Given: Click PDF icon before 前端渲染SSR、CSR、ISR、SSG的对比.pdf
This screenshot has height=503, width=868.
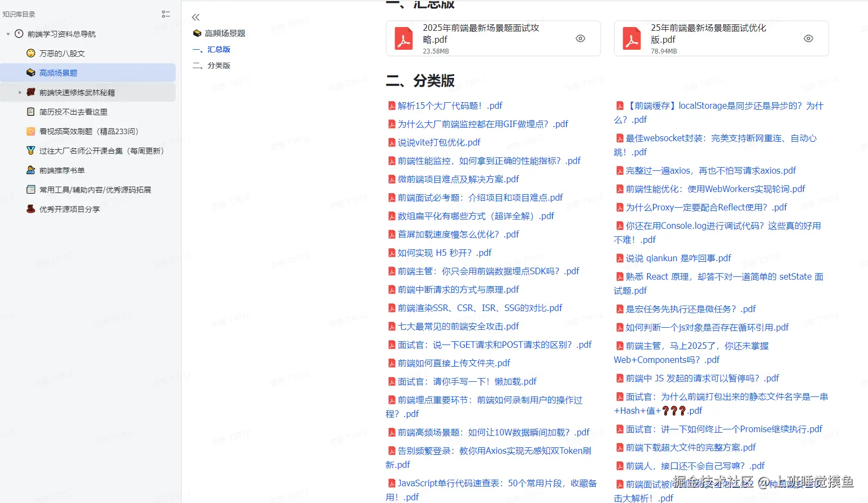Looking at the screenshot, I should pyautogui.click(x=392, y=308).
